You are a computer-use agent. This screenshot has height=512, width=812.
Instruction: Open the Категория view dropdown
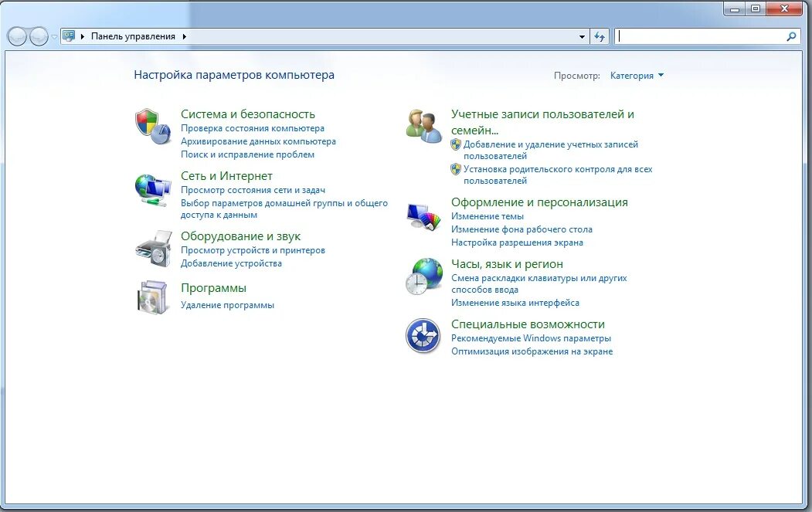click(637, 76)
